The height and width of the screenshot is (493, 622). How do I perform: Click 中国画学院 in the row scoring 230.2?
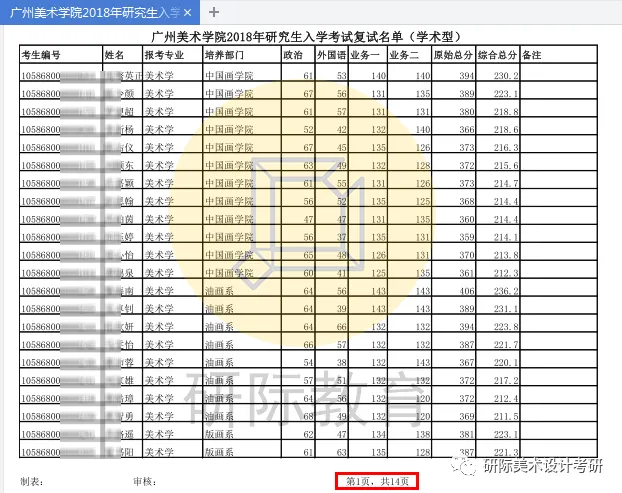pos(229,76)
